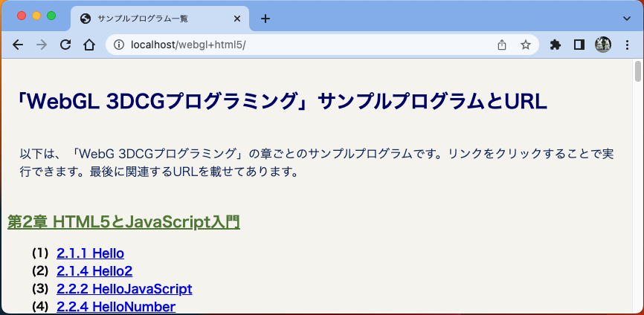Click the browser back arrow
644x315 pixels.
click(x=18, y=45)
